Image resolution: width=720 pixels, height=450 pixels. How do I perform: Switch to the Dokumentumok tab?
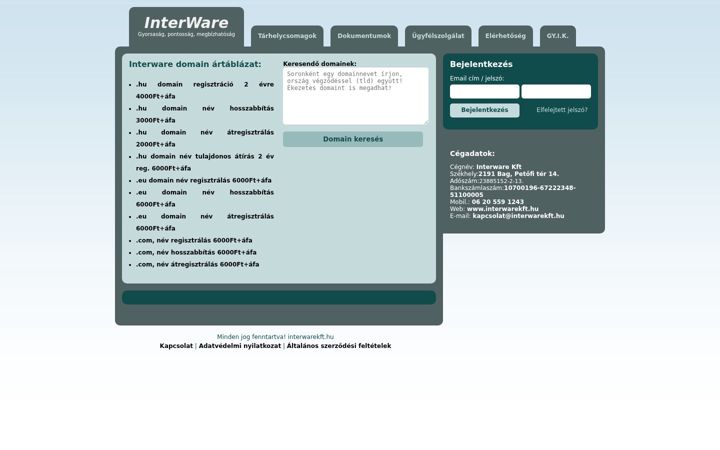tap(364, 36)
